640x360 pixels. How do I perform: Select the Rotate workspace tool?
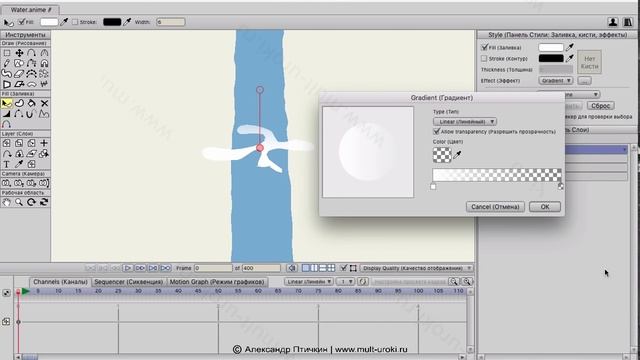coord(31,202)
